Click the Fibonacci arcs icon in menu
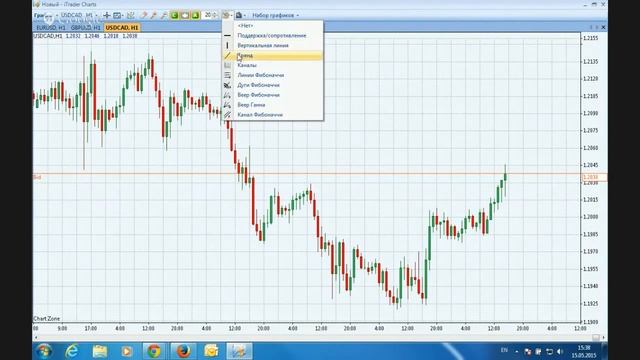This screenshot has width=640, height=360. tap(228, 85)
